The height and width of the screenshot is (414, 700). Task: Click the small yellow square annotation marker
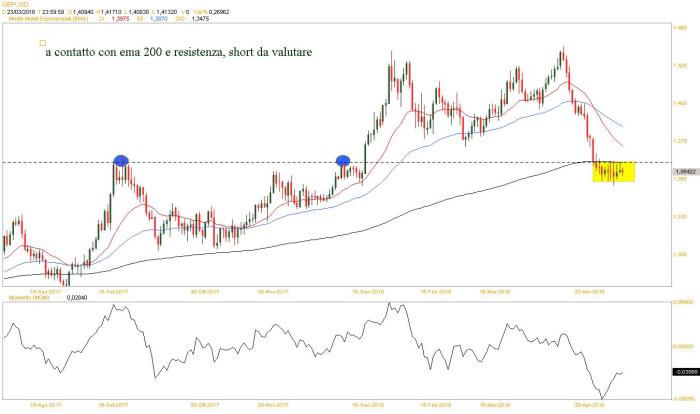[x=42, y=43]
